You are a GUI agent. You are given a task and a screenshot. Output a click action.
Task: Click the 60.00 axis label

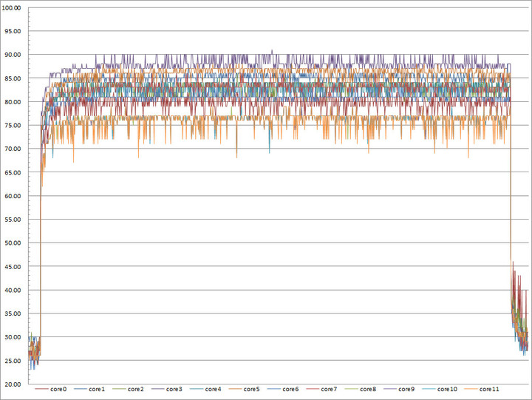pos(13,196)
